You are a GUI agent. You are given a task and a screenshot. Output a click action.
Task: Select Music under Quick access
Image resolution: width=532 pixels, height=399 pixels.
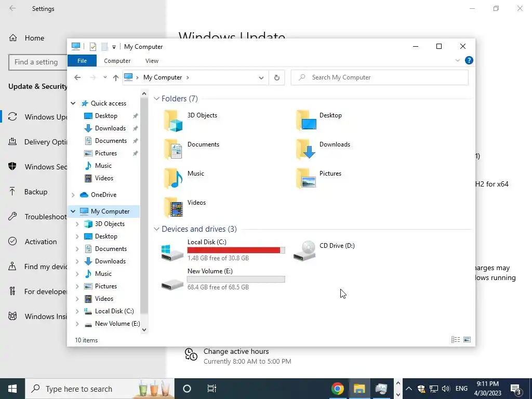click(103, 166)
